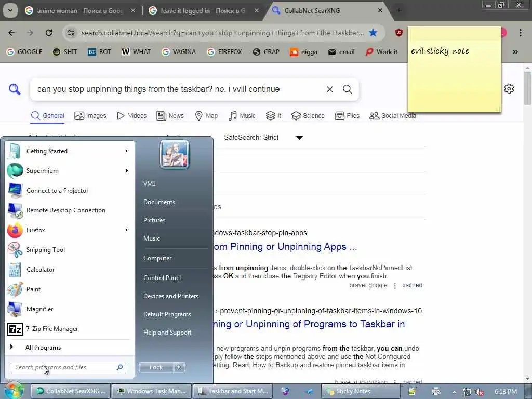Open Remote Desktop Connection
The image size is (532, 399).
coord(69,210)
